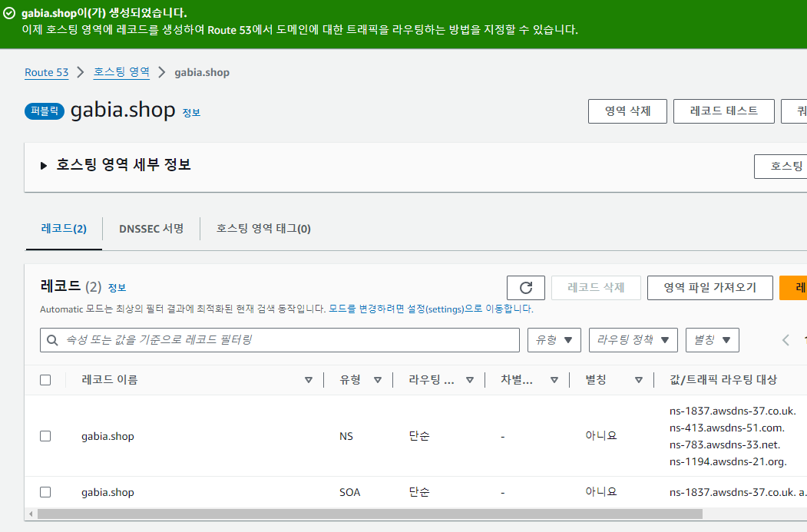Switch to the 호스팅 영역 태그(0) tab
Viewport: 807px width, 532px height.
pyautogui.click(x=263, y=229)
